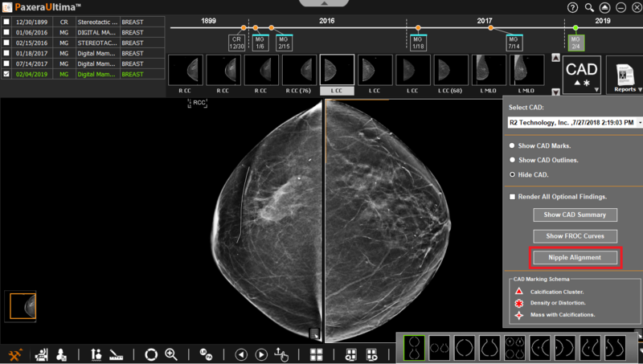The image size is (643, 364).
Task: Go to previous image arrow
Action: [x=240, y=354]
